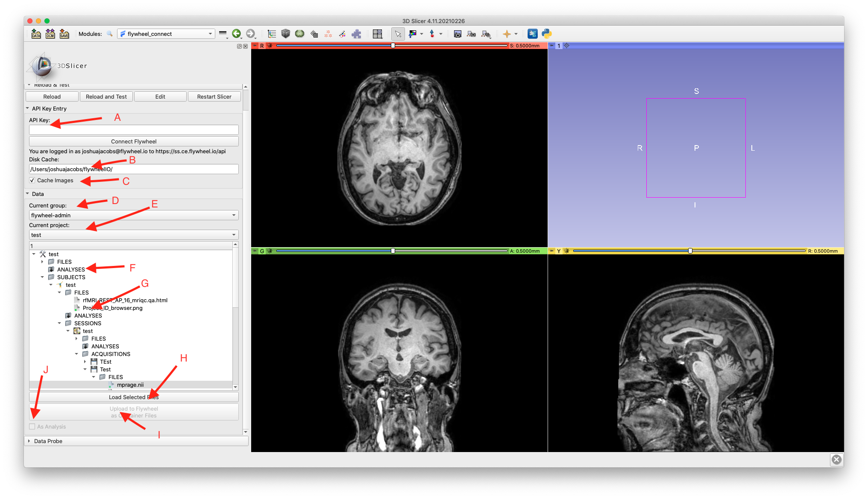Open the view layout selector icon
Image resolution: width=868 pixels, height=499 pixels.
[x=377, y=34]
